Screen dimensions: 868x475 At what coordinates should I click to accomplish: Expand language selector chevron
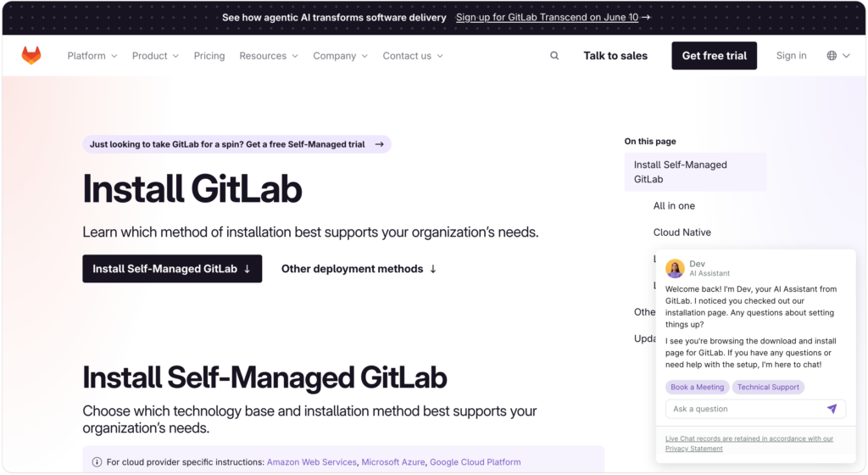coord(846,56)
